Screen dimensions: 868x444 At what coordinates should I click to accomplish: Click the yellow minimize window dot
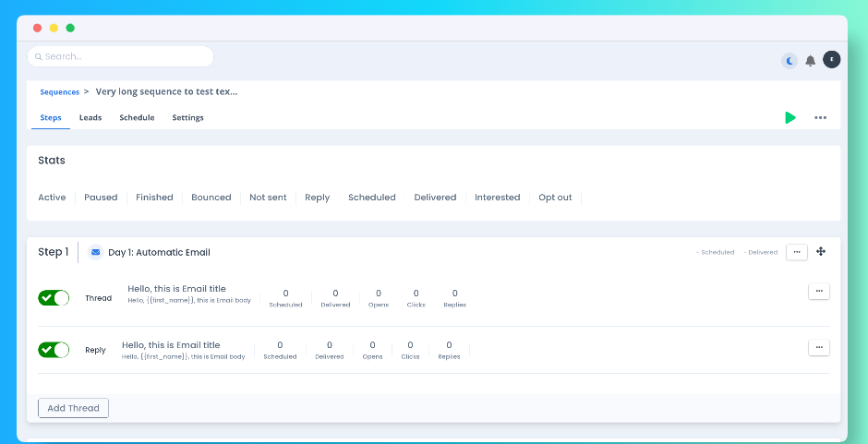pos(54,28)
